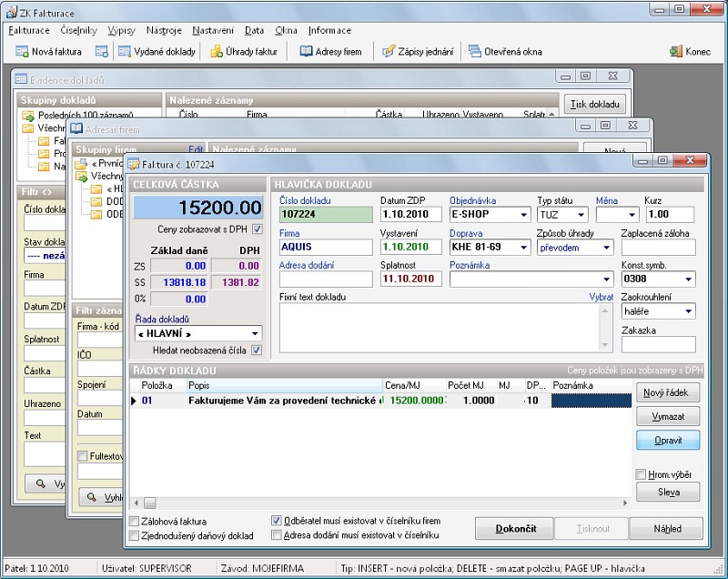Open Vydané doklady from the toolbar

[125, 51]
